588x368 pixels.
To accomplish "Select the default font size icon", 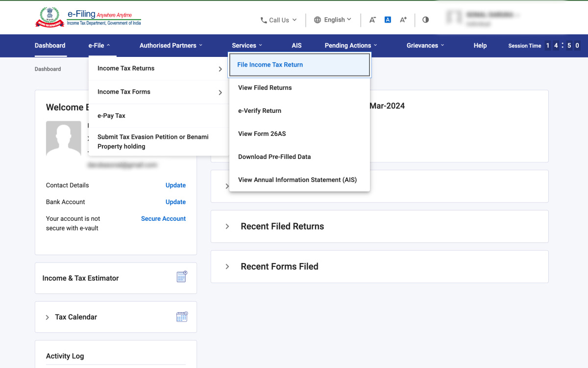I will 388,19.
